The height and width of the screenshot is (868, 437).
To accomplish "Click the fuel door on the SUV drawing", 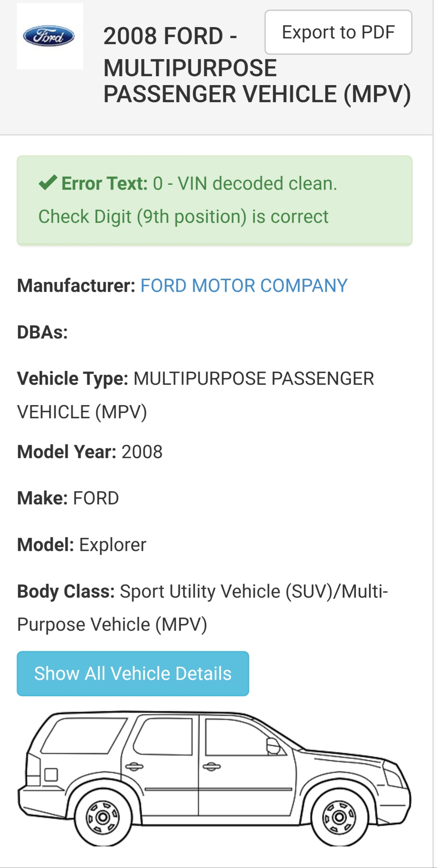I will [x=51, y=775].
